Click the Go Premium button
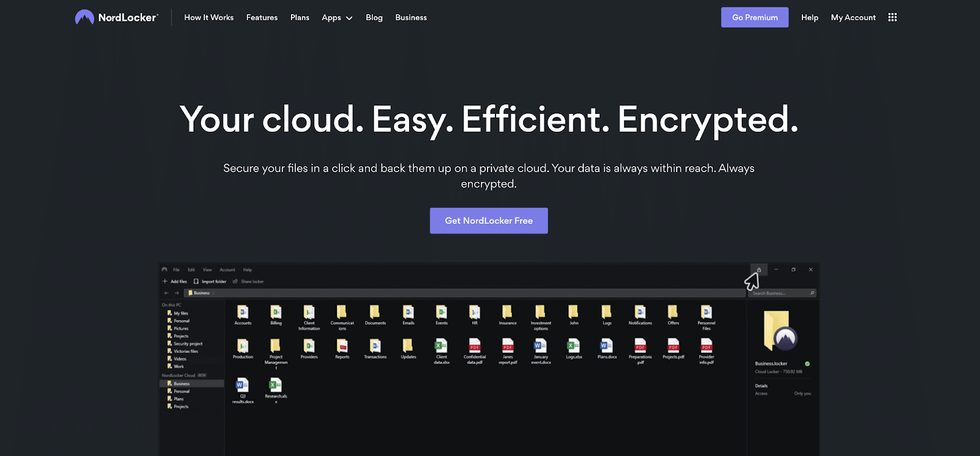 [x=755, y=17]
